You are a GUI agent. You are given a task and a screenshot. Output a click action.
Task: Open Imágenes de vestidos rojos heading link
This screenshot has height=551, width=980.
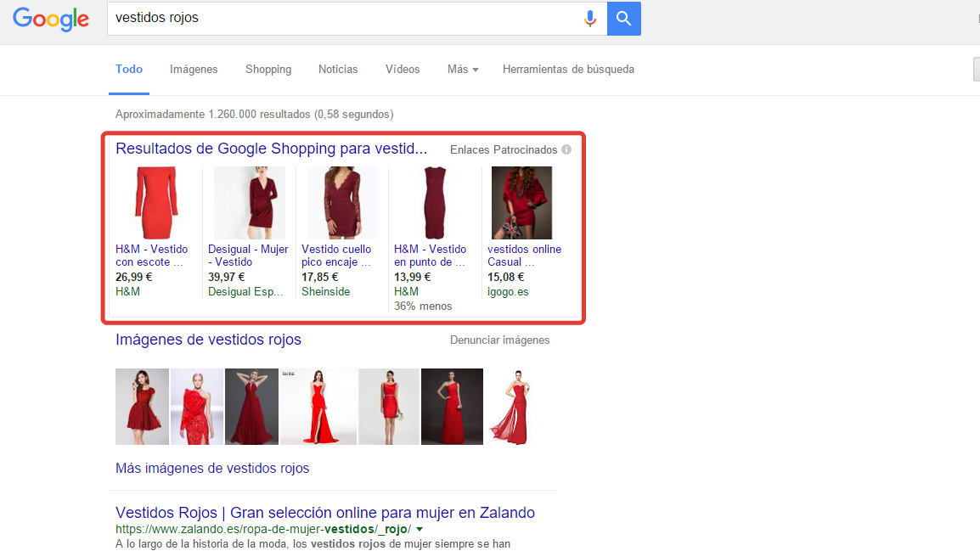tap(208, 340)
